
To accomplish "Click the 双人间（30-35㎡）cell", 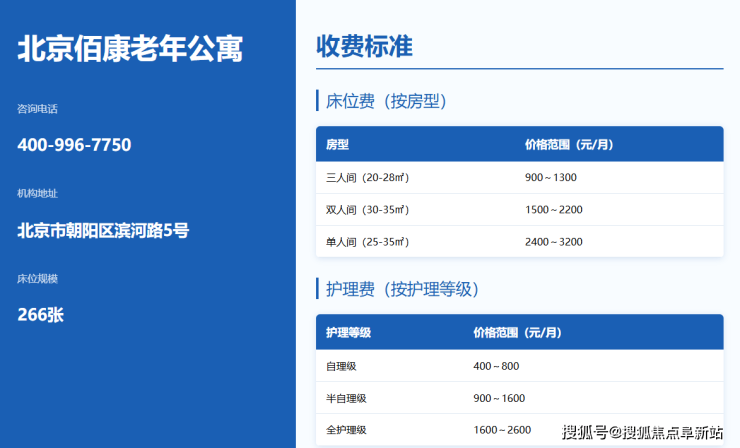I will (367, 210).
